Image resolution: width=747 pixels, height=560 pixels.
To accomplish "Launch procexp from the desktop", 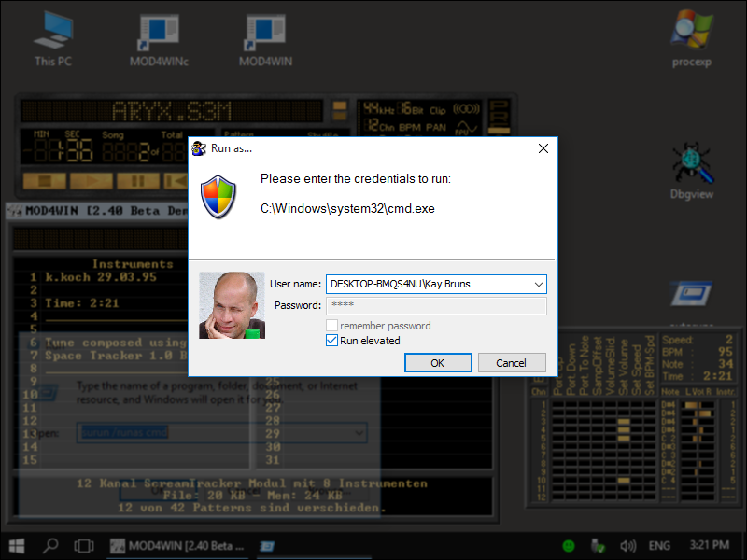I will point(692,39).
